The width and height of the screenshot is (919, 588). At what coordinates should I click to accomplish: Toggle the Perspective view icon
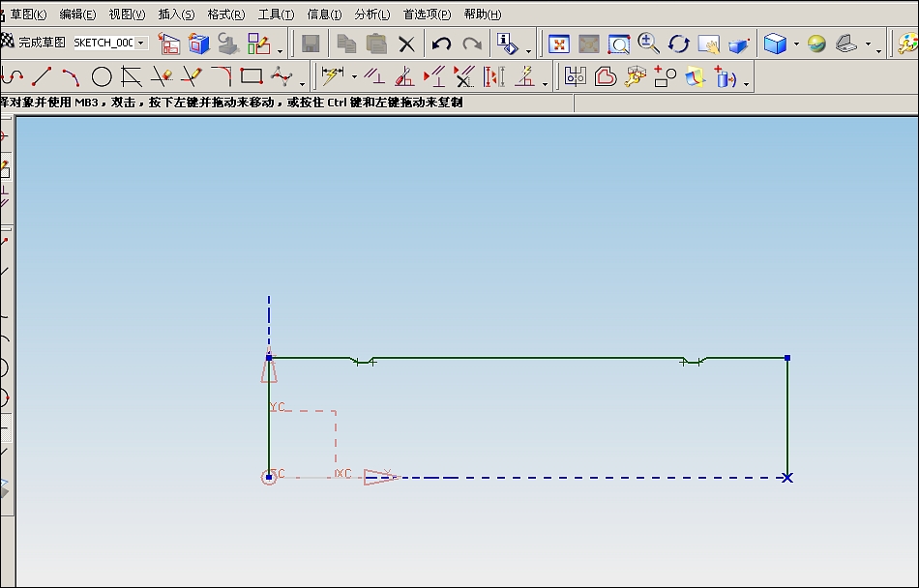(738, 44)
